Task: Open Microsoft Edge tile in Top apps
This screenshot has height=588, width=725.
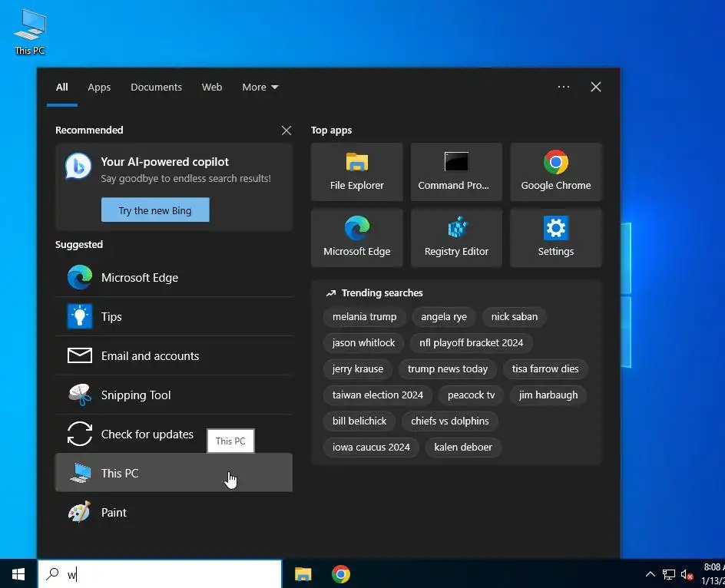Action: [x=356, y=238]
